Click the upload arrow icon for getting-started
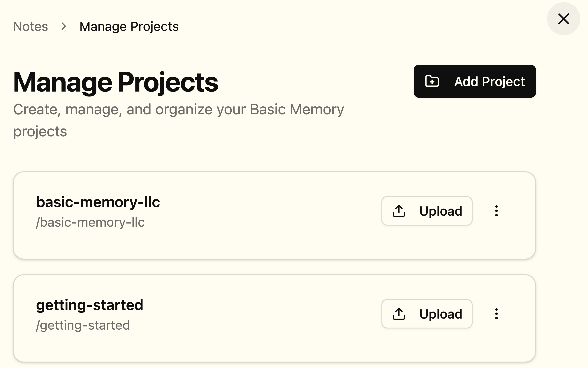The image size is (588, 368). pyautogui.click(x=399, y=314)
